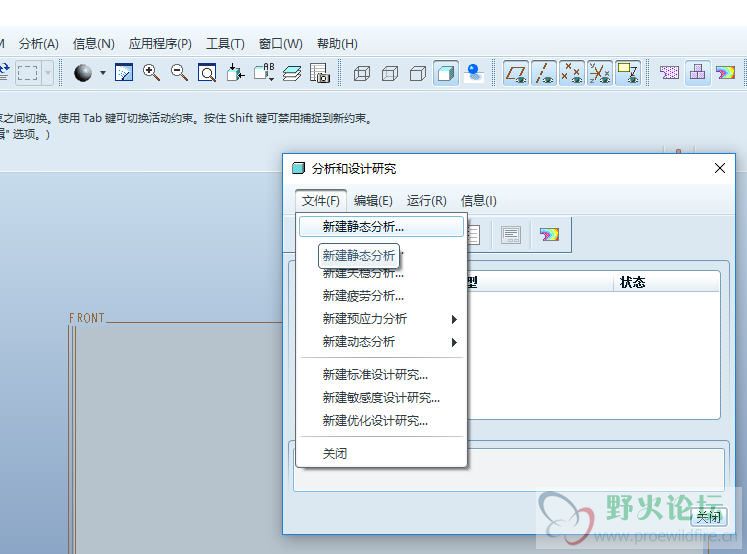Click the purple stacked blocks icon
The height and width of the screenshot is (554, 747).
coord(697,73)
